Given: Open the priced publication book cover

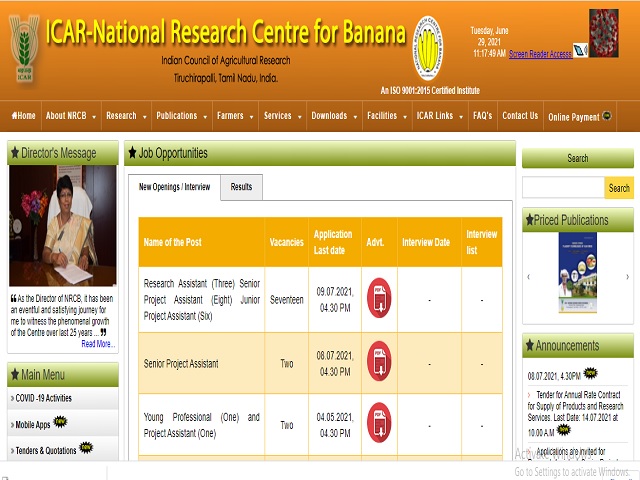Looking at the screenshot, I should [578, 273].
